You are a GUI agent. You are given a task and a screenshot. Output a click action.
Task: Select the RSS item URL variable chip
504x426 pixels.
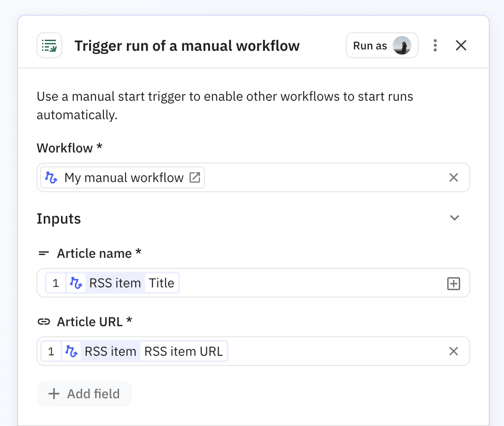pos(184,352)
